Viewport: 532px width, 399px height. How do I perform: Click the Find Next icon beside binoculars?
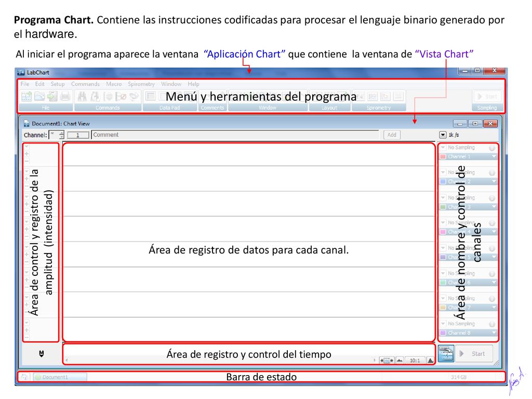[x=95, y=96]
